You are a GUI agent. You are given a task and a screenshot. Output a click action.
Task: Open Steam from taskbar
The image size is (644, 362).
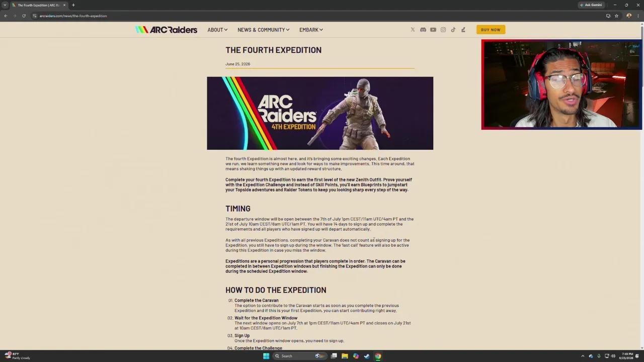[367, 356]
